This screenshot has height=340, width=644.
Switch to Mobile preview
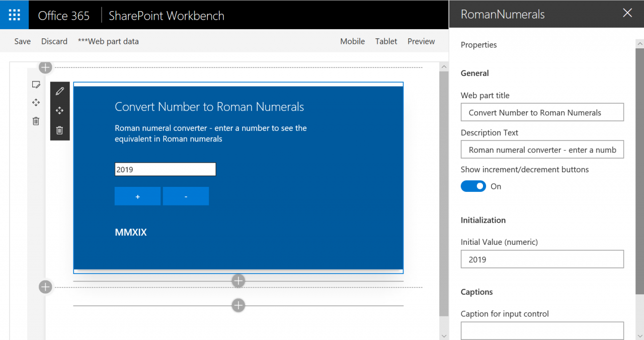(x=352, y=41)
